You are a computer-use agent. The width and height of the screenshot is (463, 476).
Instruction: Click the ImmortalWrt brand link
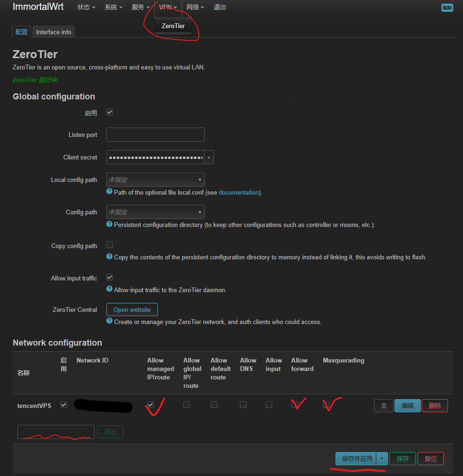coord(38,7)
